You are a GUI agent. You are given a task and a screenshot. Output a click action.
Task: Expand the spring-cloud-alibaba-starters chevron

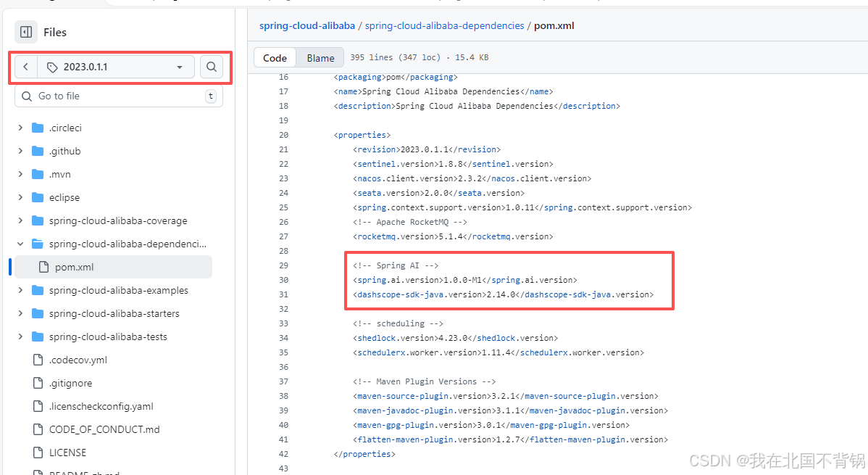point(20,313)
